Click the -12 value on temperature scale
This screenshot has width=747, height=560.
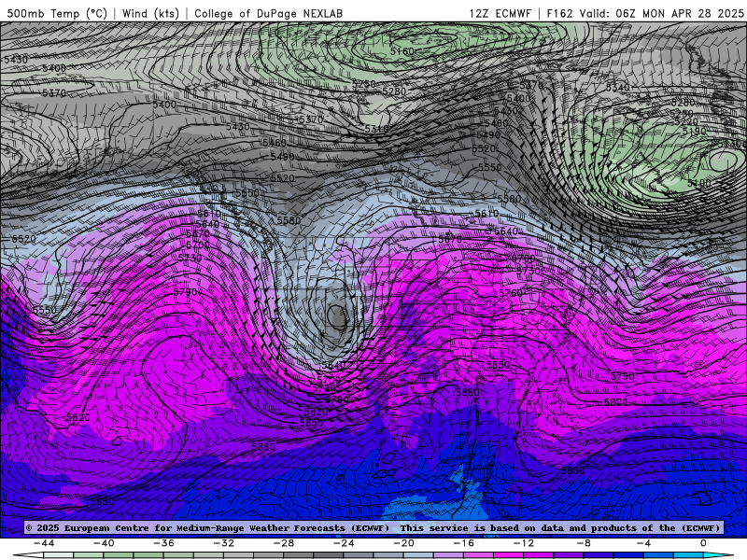coord(524,543)
